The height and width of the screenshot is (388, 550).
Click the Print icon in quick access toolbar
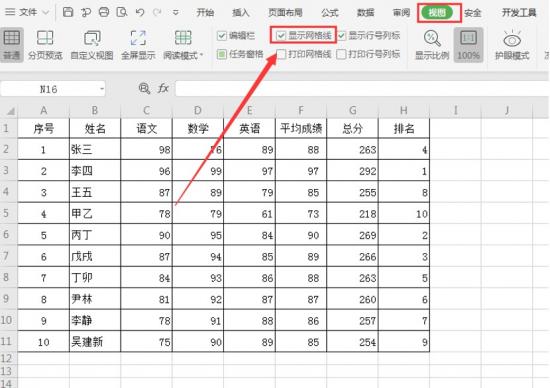[104, 12]
